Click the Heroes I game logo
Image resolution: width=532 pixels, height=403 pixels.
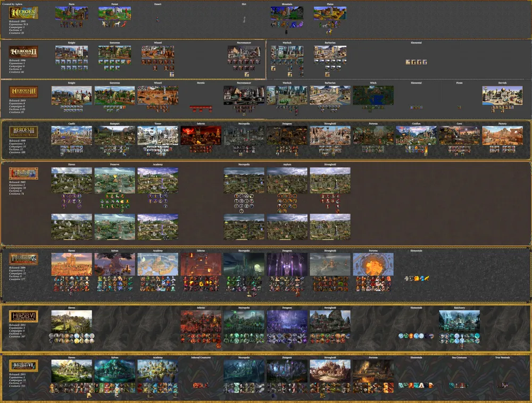23,13
